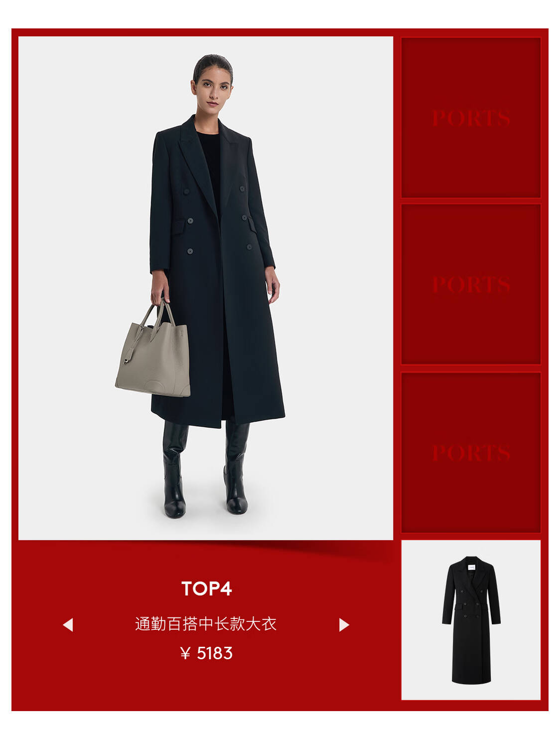
Task: Select the top PORTS placeholder tile
Action: click(x=471, y=118)
